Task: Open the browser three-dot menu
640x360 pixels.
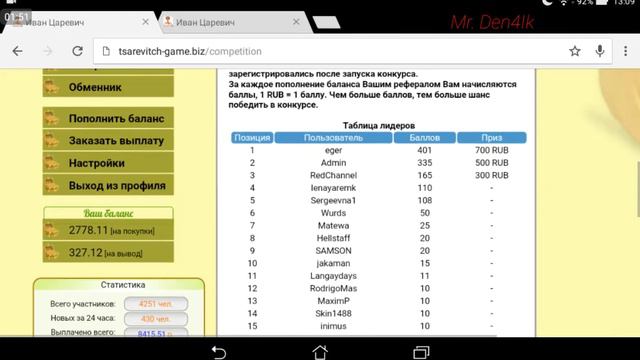Action: tap(625, 51)
